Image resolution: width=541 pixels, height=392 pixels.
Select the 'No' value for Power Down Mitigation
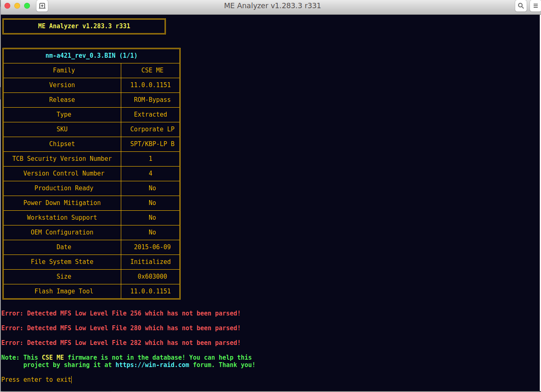coord(152,203)
